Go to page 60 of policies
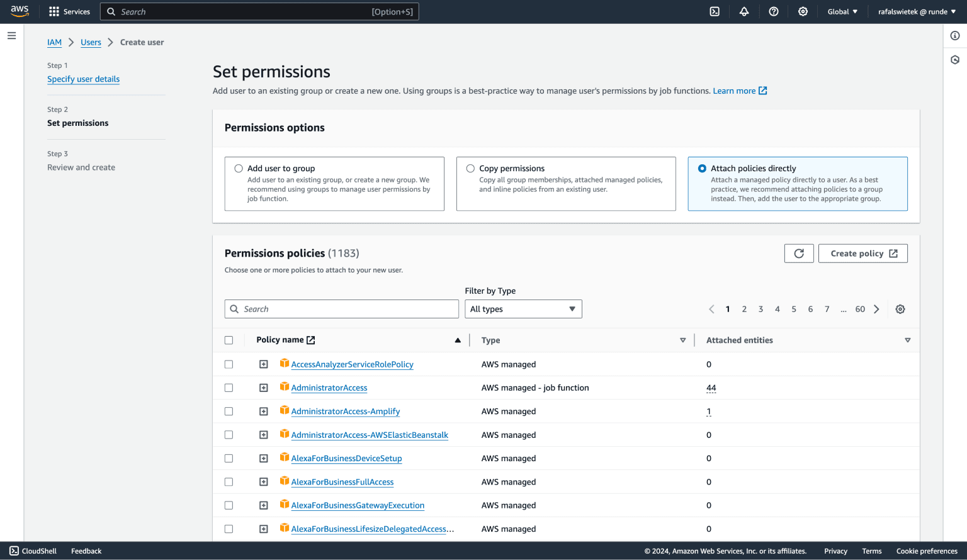 point(860,309)
